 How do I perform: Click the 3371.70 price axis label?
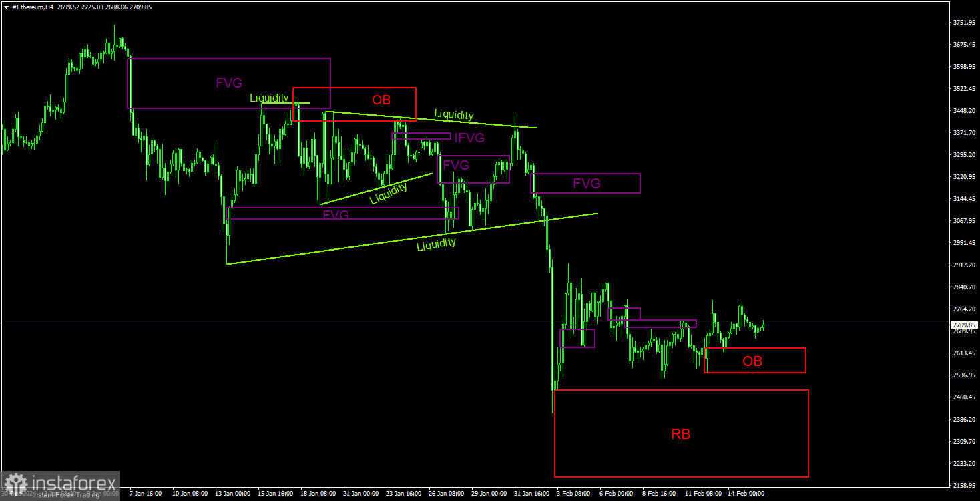[965, 133]
